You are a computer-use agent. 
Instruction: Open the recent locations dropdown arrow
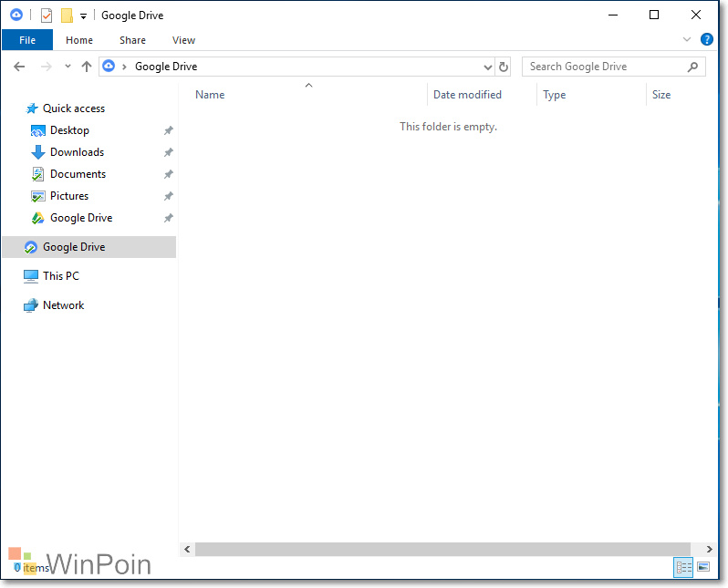pos(68,67)
